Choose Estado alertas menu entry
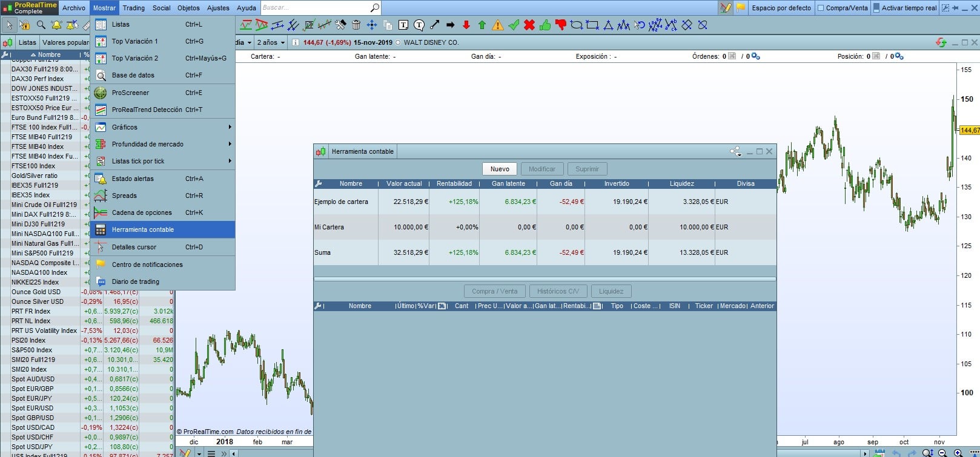Image resolution: width=980 pixels, height=457 pixels. click(162, 179)
